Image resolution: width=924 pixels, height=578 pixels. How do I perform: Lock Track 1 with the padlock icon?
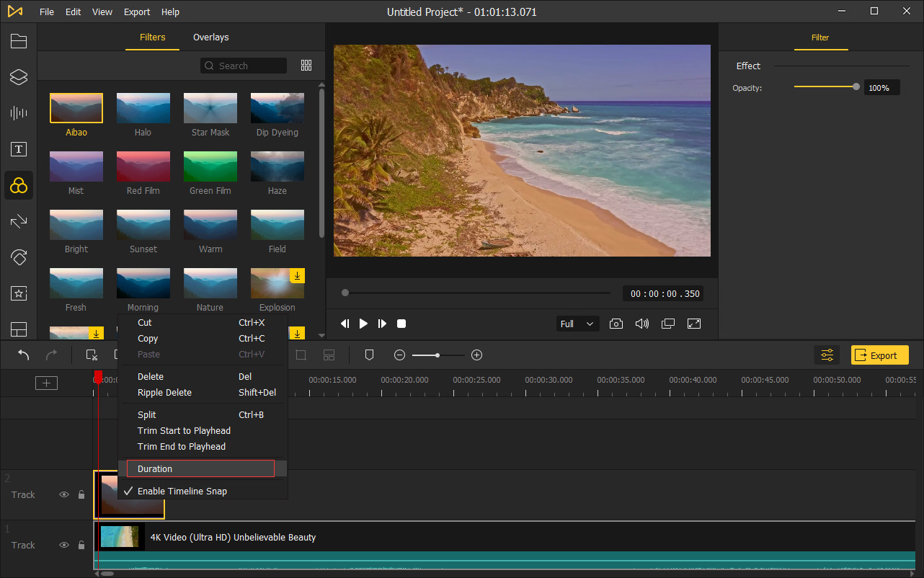pos(81,545)
